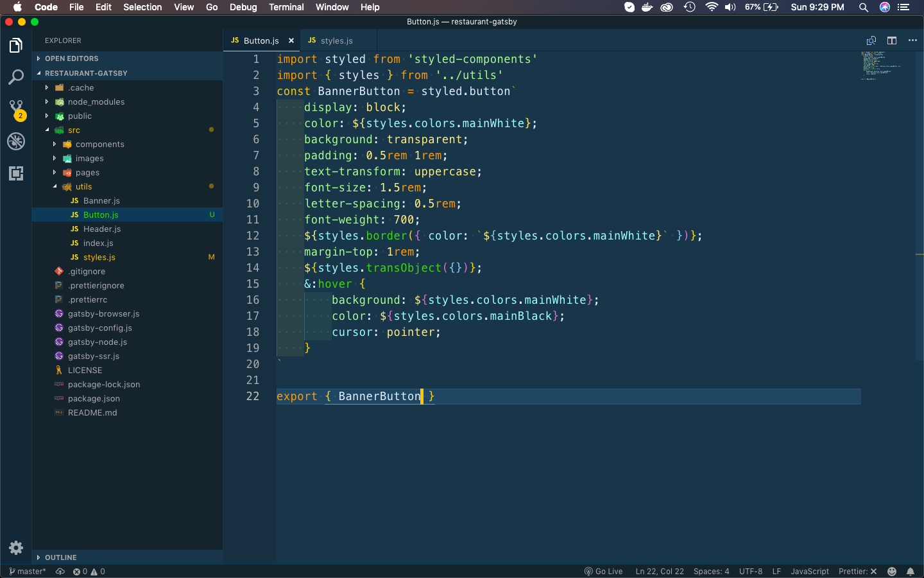Open the Terminal menu

click(286, 7)
